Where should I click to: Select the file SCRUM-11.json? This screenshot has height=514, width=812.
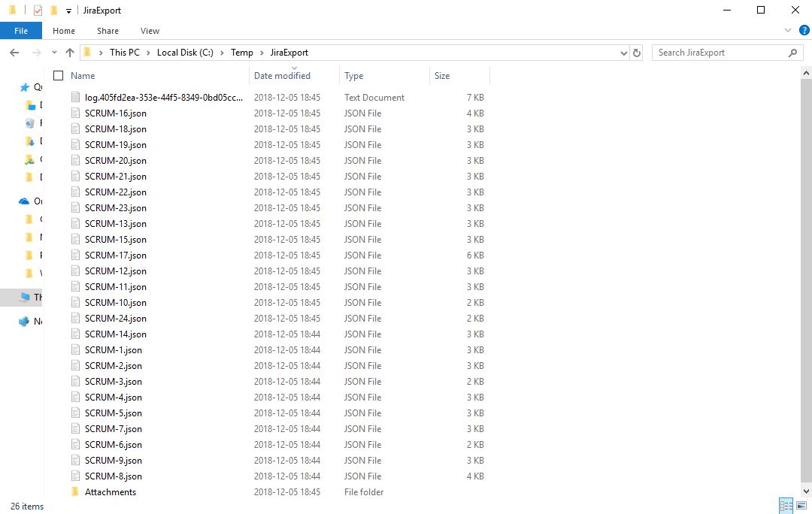pos(116,287)
